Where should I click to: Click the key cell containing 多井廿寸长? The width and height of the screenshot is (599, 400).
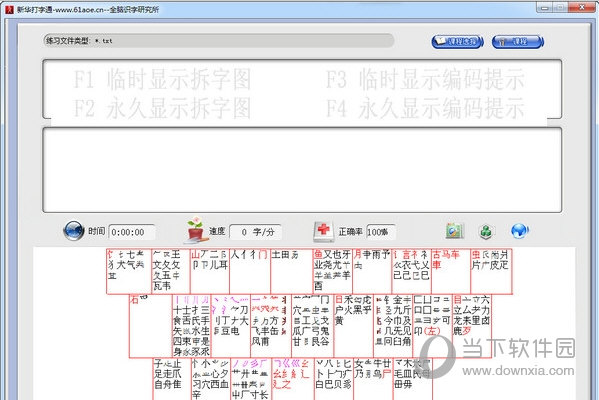[251, 379]
